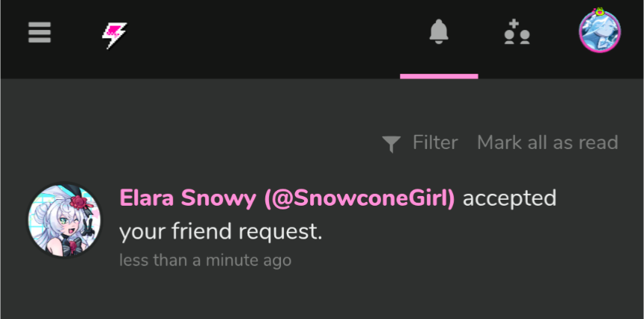This screenshot has width=644, height=319.
Task: Open the bell notifications tab
Action: coord(439,32)
